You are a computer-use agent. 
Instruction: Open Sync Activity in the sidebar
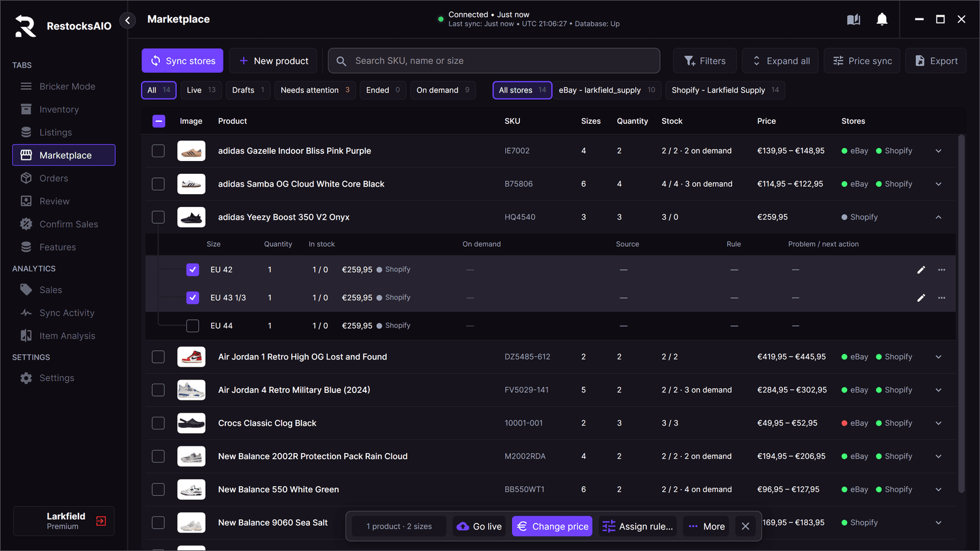pos(64,313)
